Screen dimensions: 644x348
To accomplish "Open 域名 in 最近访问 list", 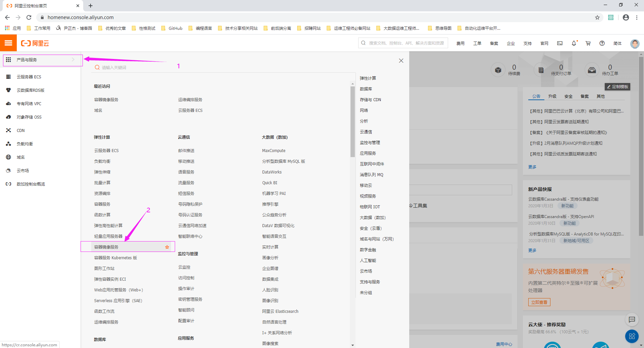I will tap(98, 111).
